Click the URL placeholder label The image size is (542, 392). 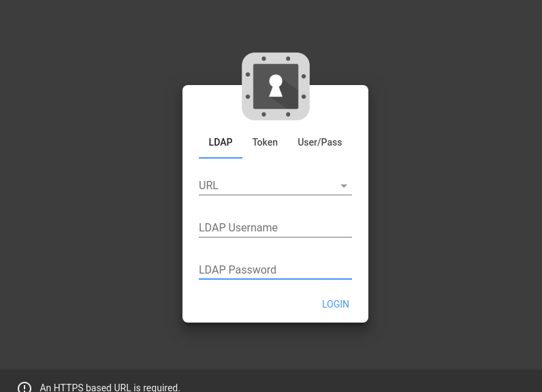point(208,186)
